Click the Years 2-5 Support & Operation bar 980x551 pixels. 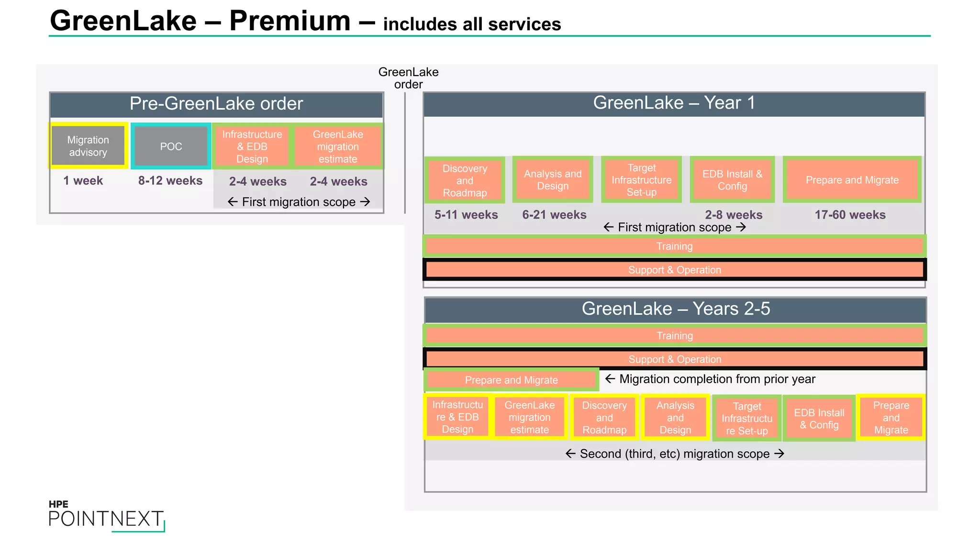674,359
